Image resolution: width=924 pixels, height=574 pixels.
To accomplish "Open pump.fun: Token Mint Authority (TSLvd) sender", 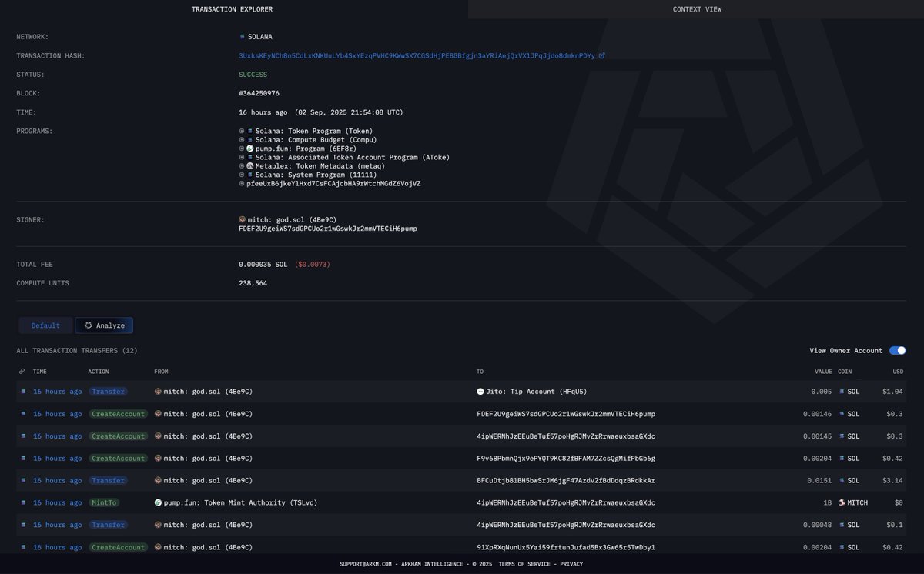I will point(240,503).
